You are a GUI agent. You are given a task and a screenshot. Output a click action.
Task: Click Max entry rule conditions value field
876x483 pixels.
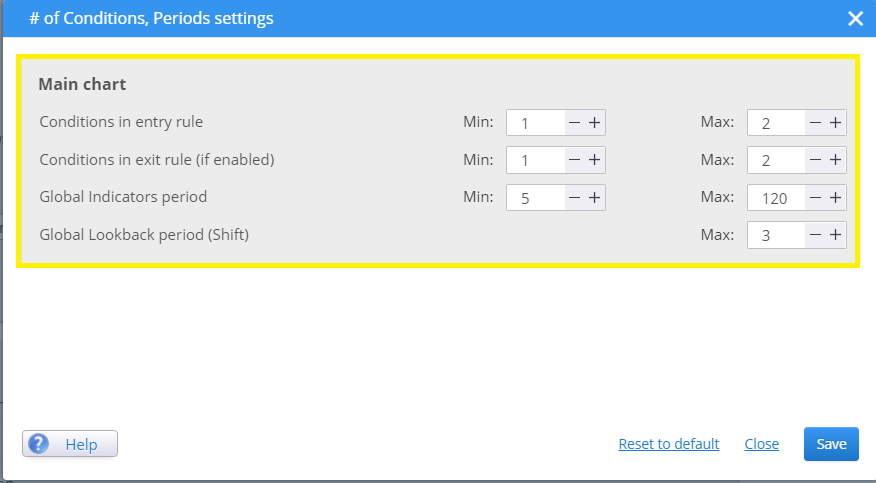[777, 123]
